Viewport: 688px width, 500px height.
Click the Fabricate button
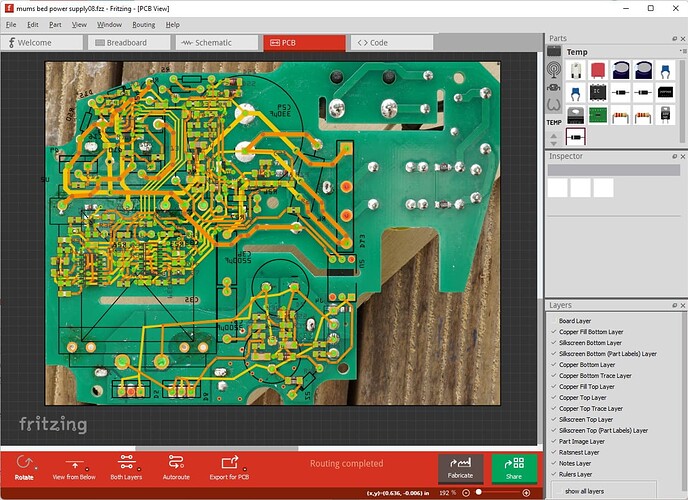(460, 468)
